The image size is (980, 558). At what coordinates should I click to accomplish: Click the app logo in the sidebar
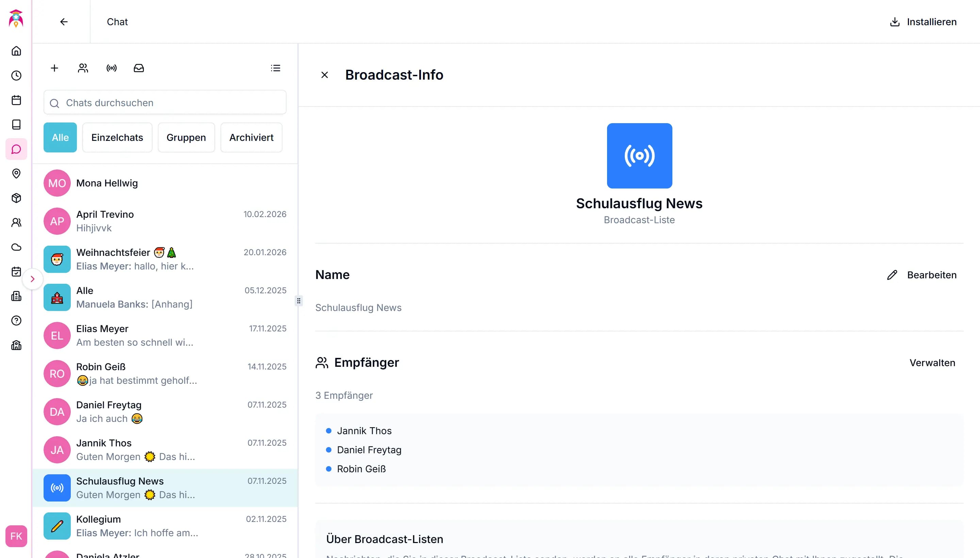(16, 19)
